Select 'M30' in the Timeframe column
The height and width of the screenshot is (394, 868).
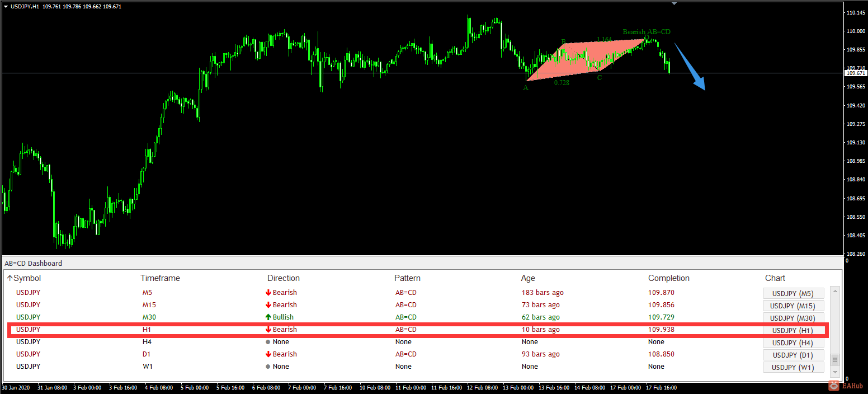[149, 317]
